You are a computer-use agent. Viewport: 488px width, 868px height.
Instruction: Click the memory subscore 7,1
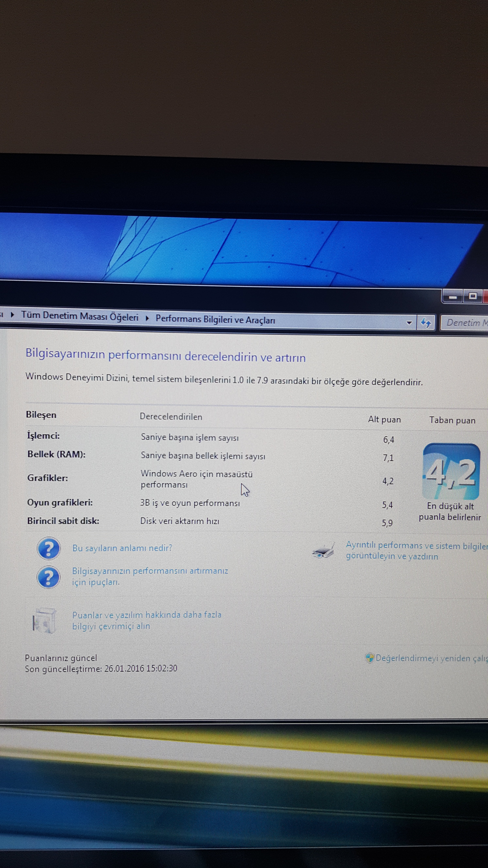point(388,458)
